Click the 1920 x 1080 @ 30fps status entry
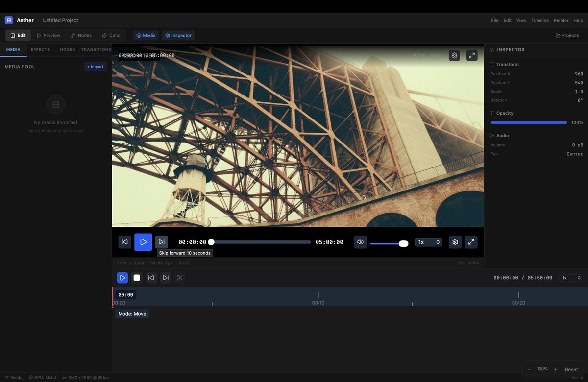Viewport: 588px width, 382px height. pyautogui.click(x=85, y=378)
